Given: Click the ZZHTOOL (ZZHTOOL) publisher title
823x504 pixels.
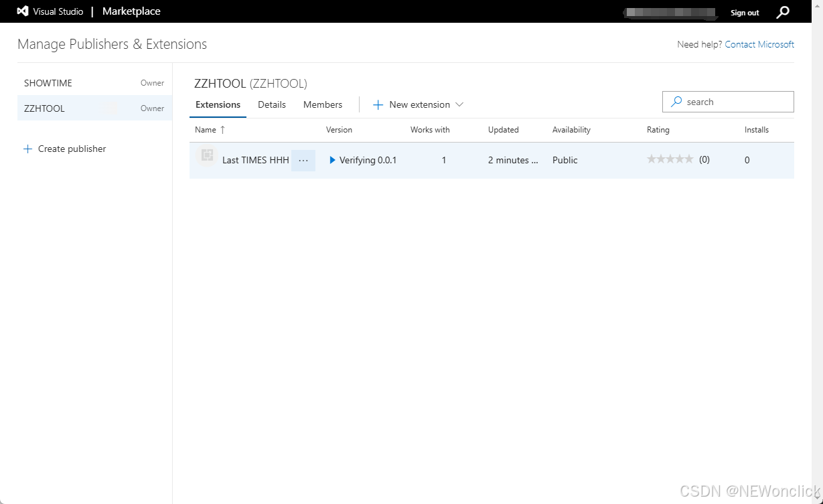Looking at the screenshot, I should (x=250, y=84).
